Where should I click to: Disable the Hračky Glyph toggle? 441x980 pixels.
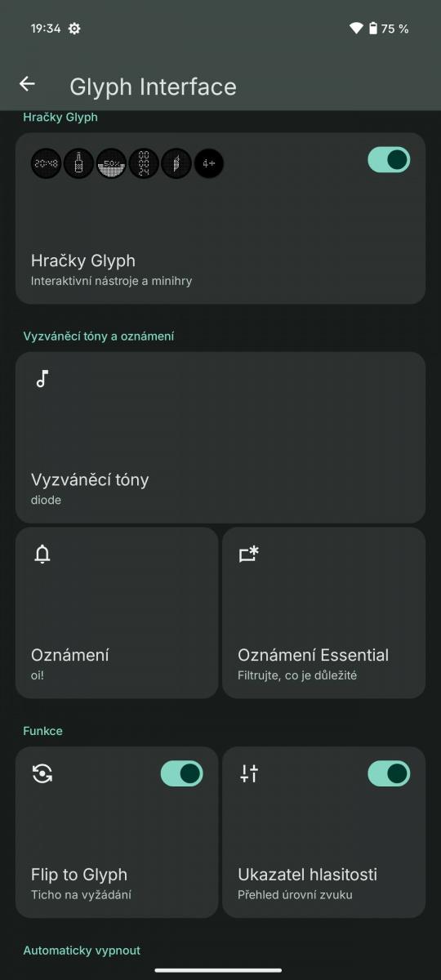pyautogui.click(x=389, y=159)
